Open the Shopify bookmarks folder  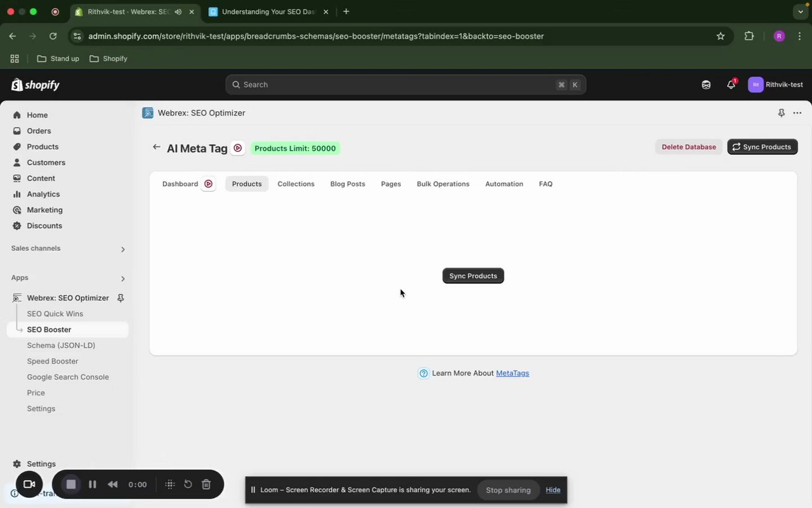108,58
